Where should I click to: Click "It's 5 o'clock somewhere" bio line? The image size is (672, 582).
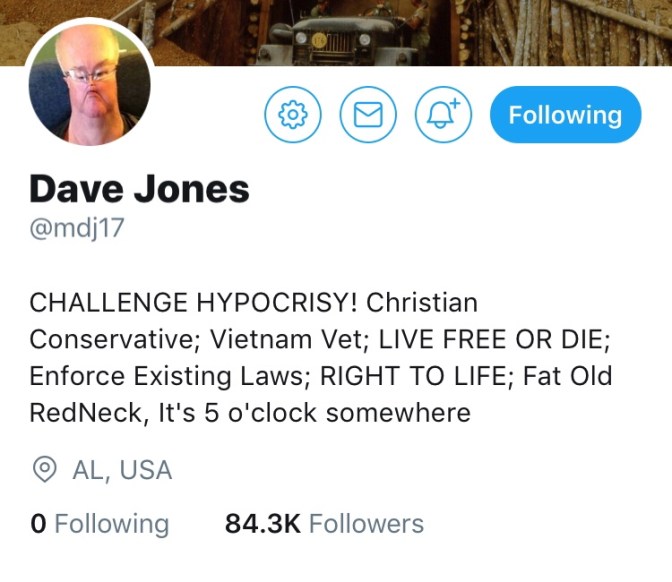tap(315, 413)
